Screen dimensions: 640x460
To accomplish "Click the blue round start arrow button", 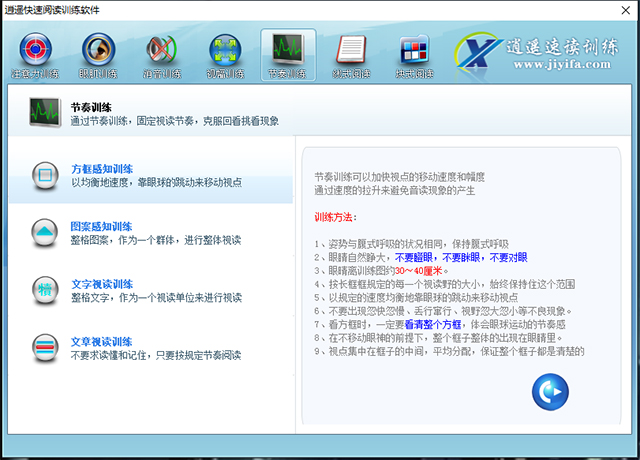I will point(550,392).
